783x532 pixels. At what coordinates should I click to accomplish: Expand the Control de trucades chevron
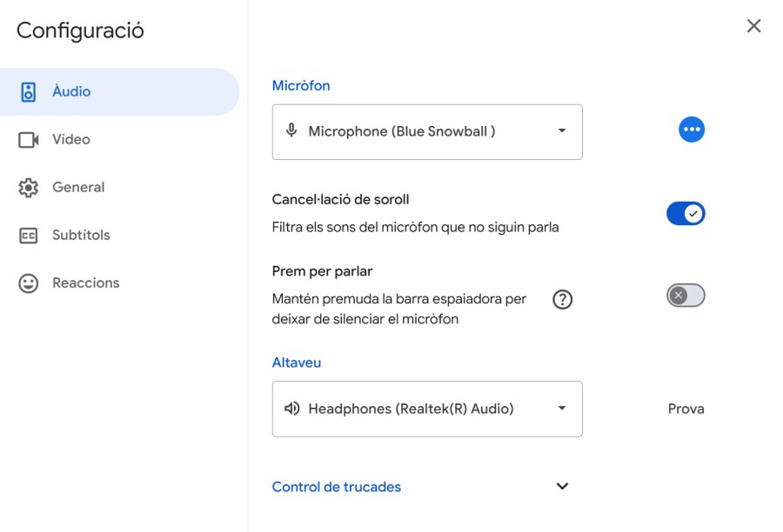click(x=562, y=487)
